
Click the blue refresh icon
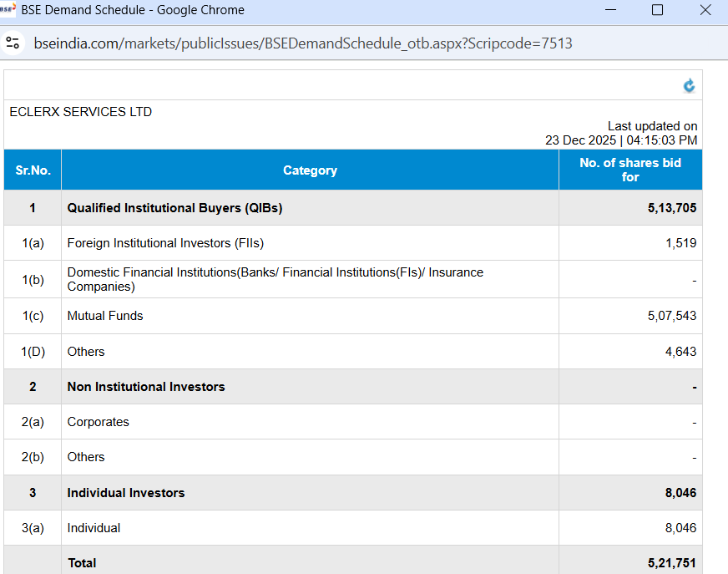click(x=689, y=85)
